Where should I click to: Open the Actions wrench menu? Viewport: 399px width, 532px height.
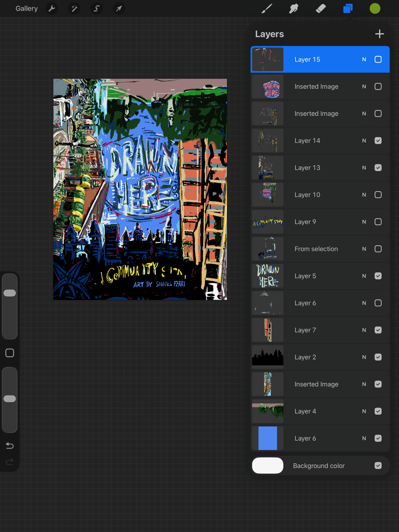coord(52,9)
